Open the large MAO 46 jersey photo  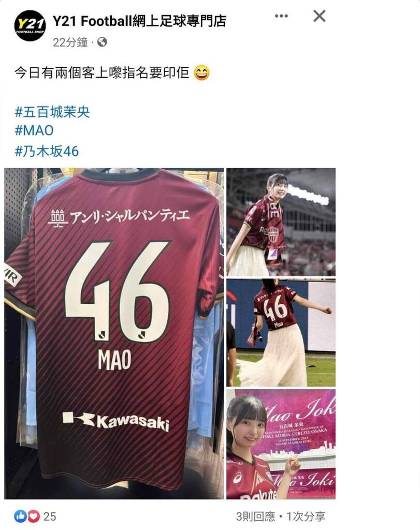[114, 333]
